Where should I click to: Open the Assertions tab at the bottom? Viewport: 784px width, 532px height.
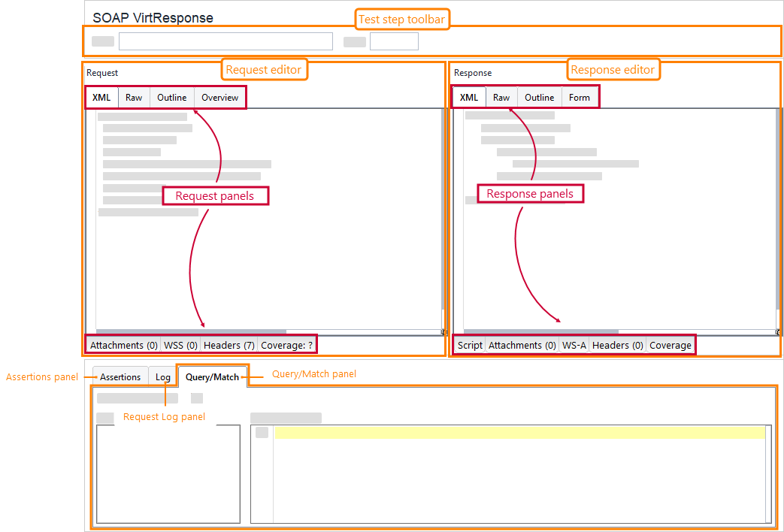(x=120, y=376)
